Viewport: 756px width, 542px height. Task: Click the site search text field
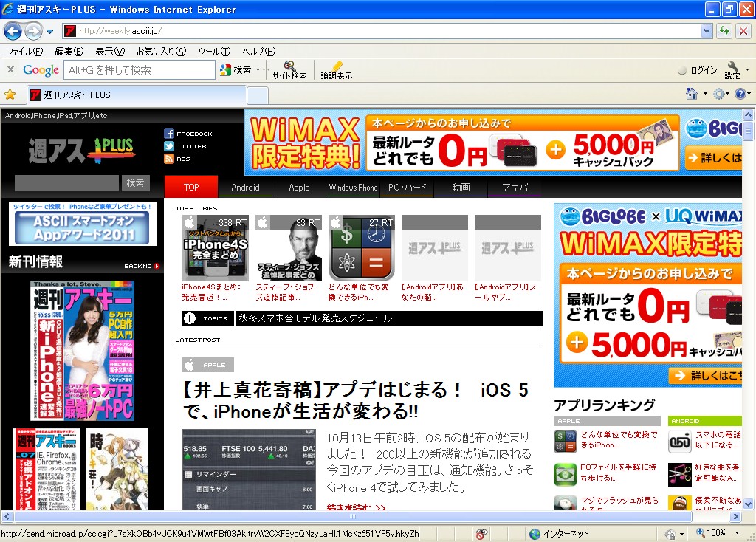click(66, 183)
